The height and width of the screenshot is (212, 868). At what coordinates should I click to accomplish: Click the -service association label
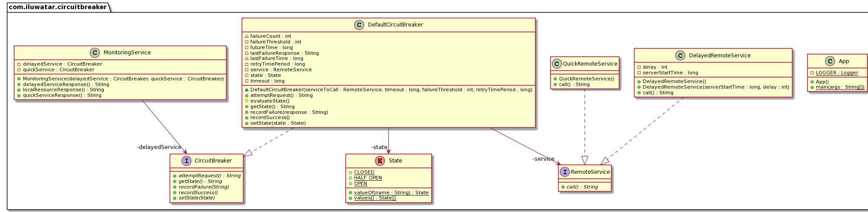[543, 159]
